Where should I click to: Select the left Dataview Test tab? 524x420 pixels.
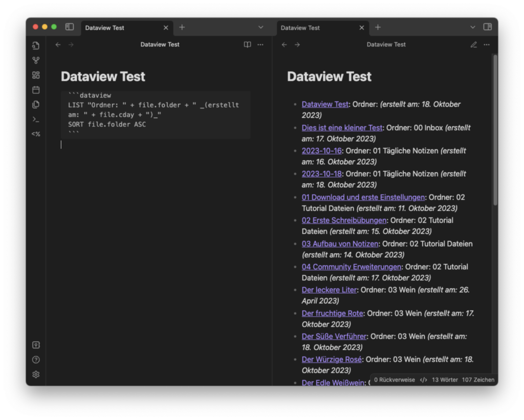(127, 28)
